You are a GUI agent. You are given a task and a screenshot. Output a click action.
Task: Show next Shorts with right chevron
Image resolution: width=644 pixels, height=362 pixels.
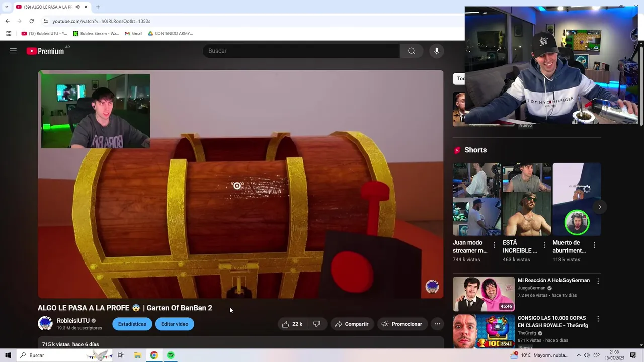tap(599, 207)
